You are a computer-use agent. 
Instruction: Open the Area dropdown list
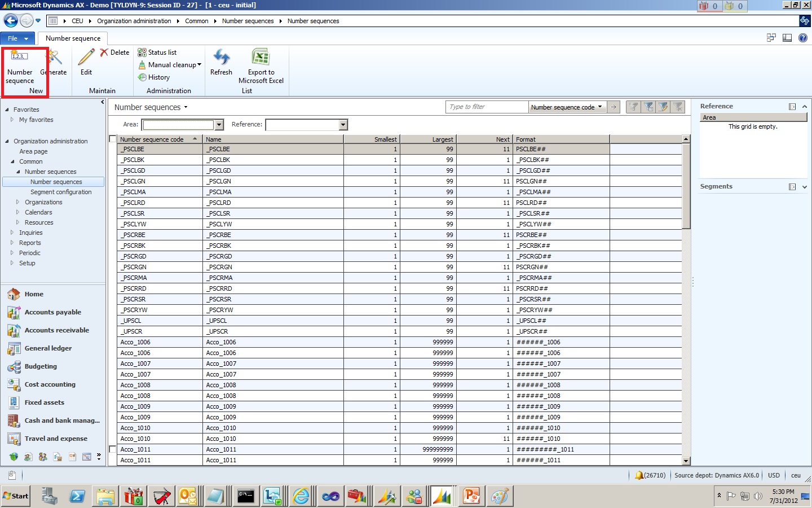click(x=218, y=125)
